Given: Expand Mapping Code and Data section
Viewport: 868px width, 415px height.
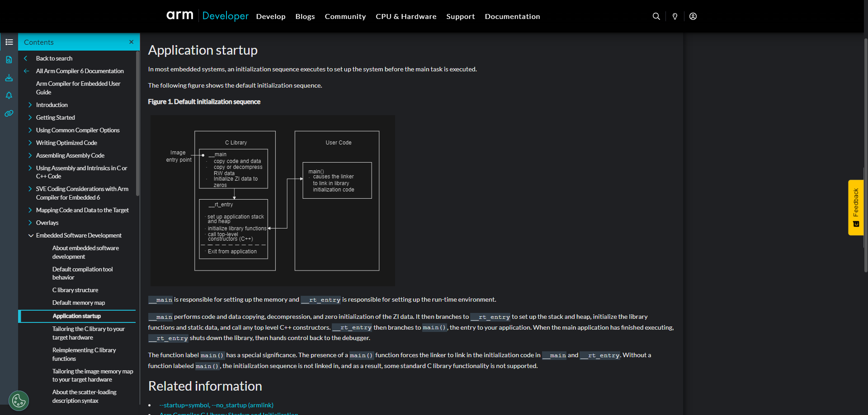Looking at the screenshot, I should [x=30, y=210].
